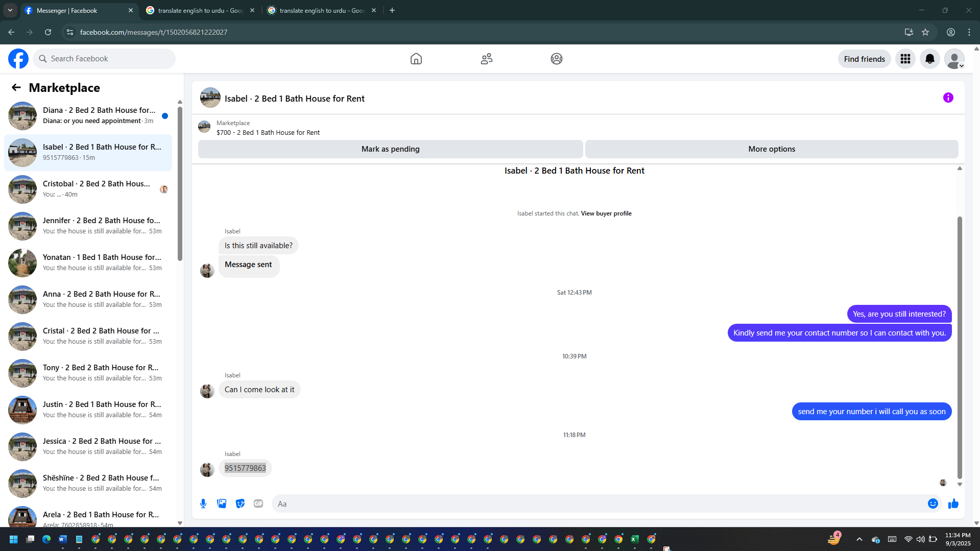Click the Marketplace listing thumbnail in header

click(204, 127)
